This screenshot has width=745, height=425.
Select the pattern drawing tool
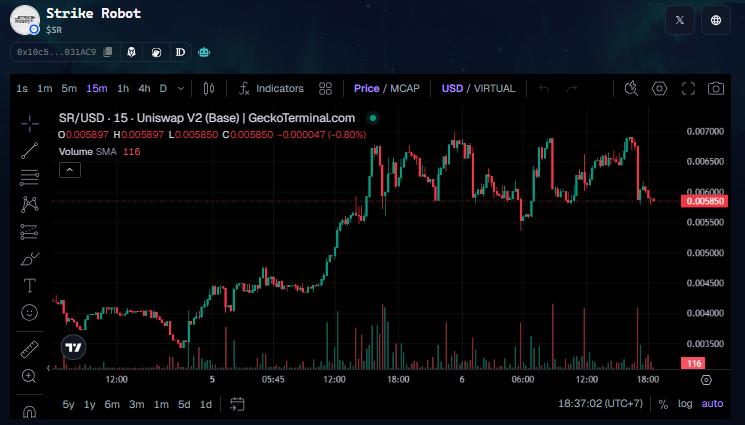pyautogui.click(x=29, y=204)
